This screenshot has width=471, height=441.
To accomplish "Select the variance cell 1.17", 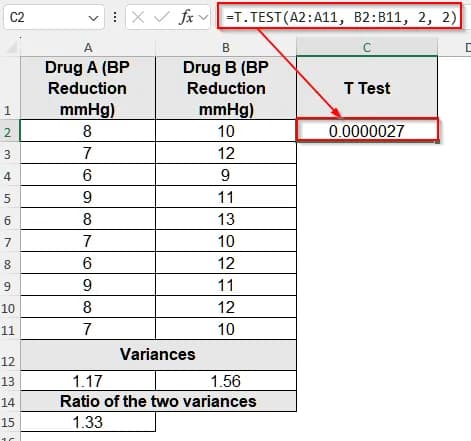I will pos(88,381).
